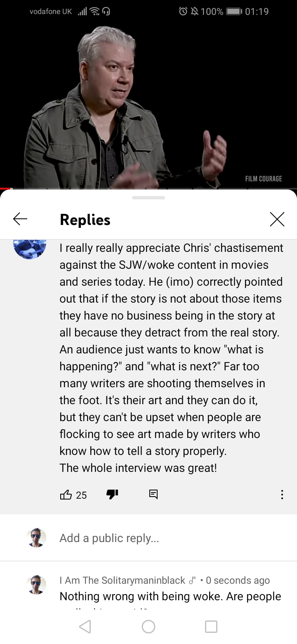Tap the reply comment icon
The width and height of the screenshot is (297, 644).
click(153, 494)
